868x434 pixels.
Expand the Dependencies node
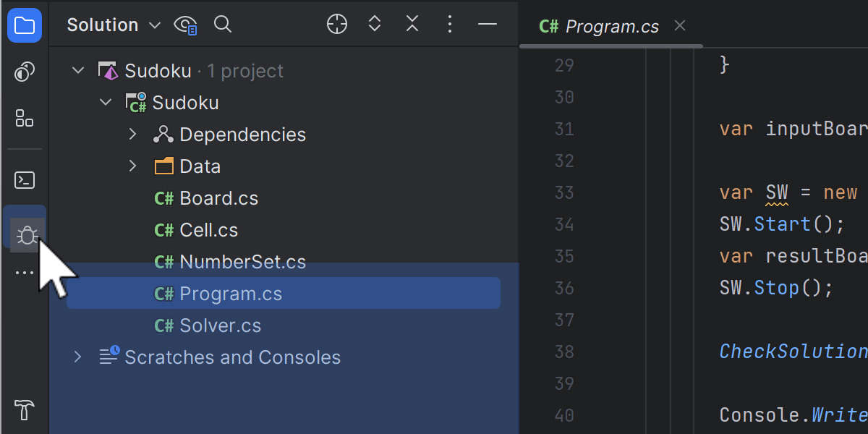(132, 135)
